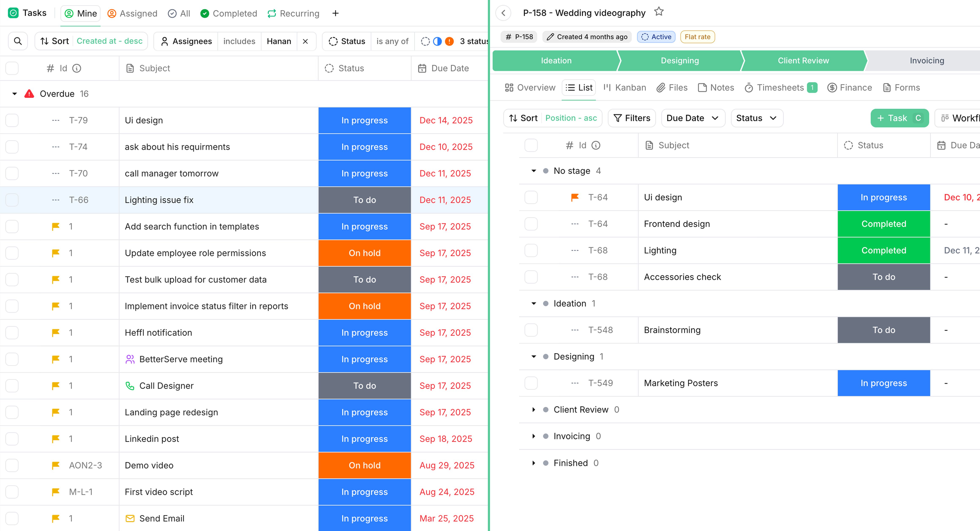Tick the checkbox for task T-79

pyautogui.click(x=12, y=121)
